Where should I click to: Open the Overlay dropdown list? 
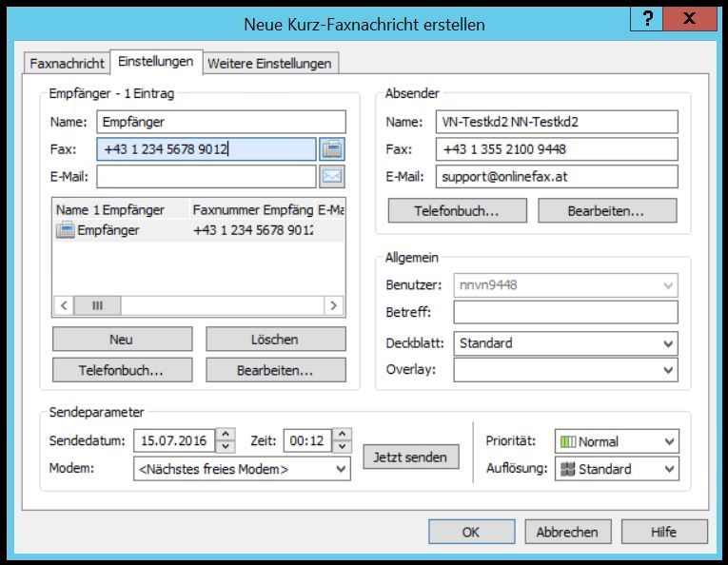click(x=565, y=370)
